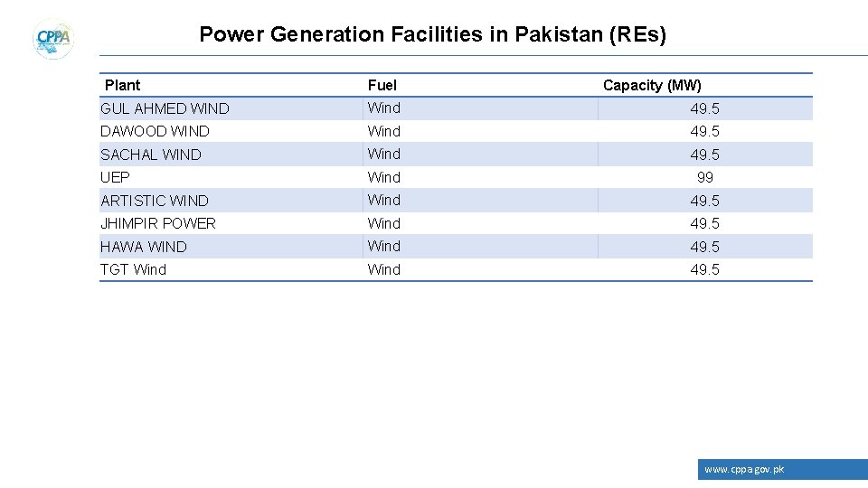
Task: Click the Fuel value in GUL AHMED WIND row
Action: click(x=383, y=108)
